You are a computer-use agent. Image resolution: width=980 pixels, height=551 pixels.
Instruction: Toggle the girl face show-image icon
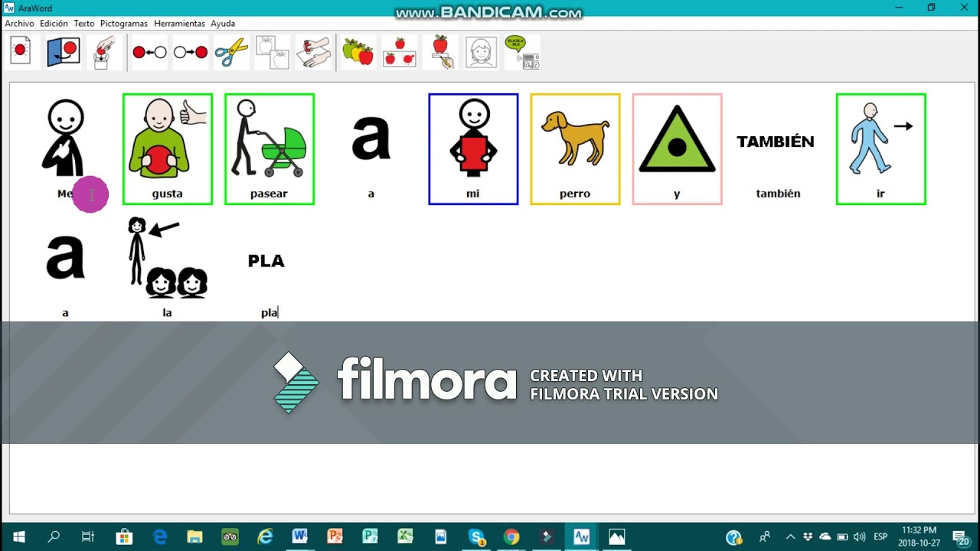click(482, 52)
